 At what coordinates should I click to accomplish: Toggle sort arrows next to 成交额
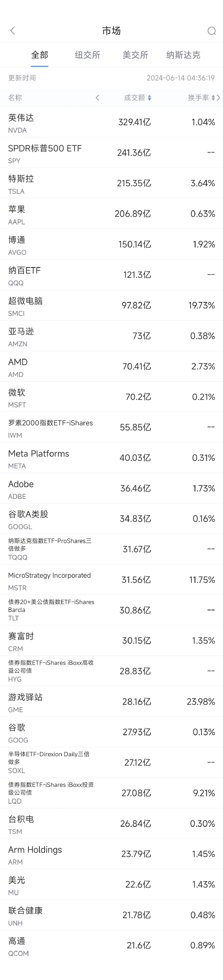(x=150, y=98)
